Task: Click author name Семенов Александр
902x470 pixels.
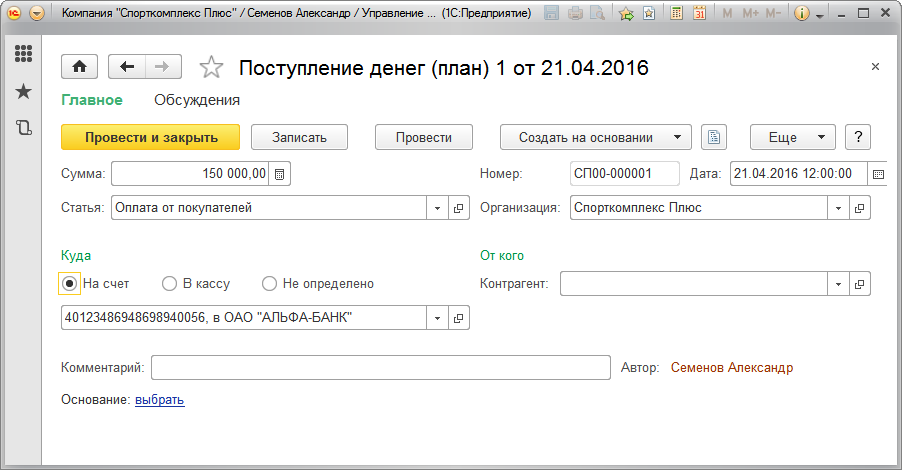Action: coord(732,368)
